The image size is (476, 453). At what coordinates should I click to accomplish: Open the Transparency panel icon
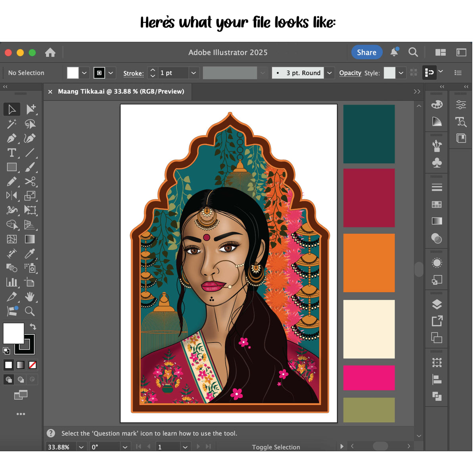tap(437, 238)
